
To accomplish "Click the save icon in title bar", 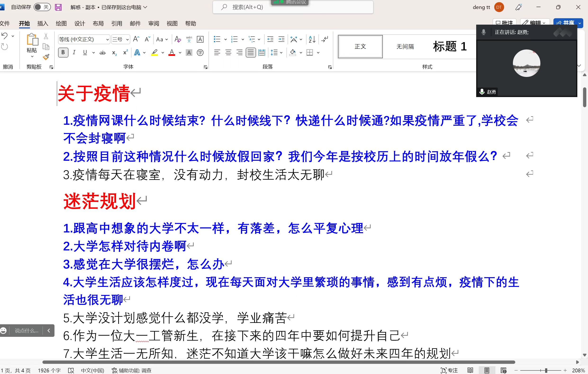I will [58, 7].
